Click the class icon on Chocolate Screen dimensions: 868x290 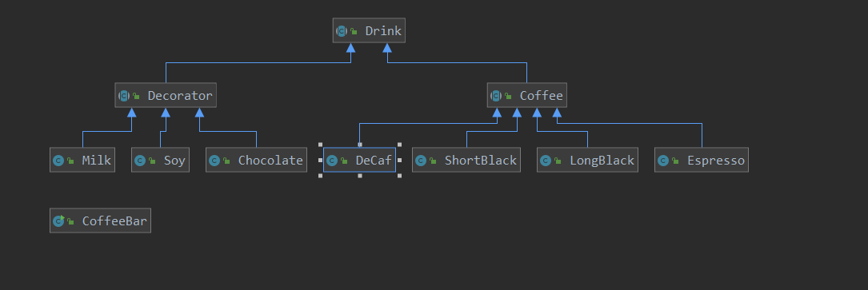pos(214,161)
